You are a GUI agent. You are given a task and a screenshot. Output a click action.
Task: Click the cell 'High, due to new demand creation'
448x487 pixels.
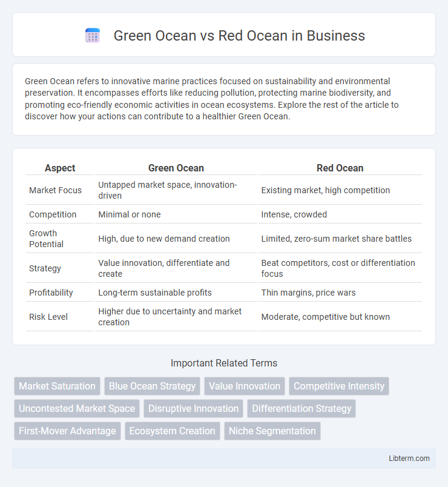pos(176,239)
